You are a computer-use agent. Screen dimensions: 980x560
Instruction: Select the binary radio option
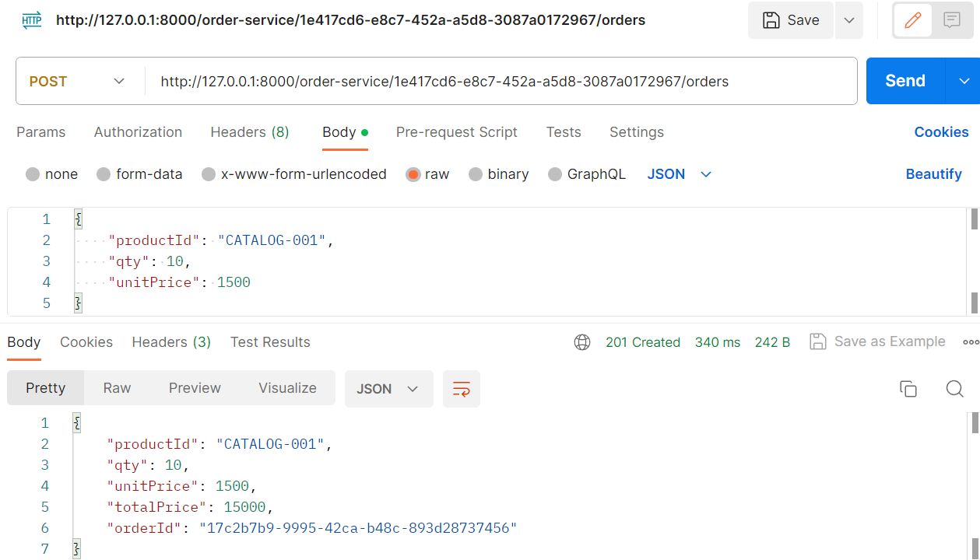coord(476,174)
